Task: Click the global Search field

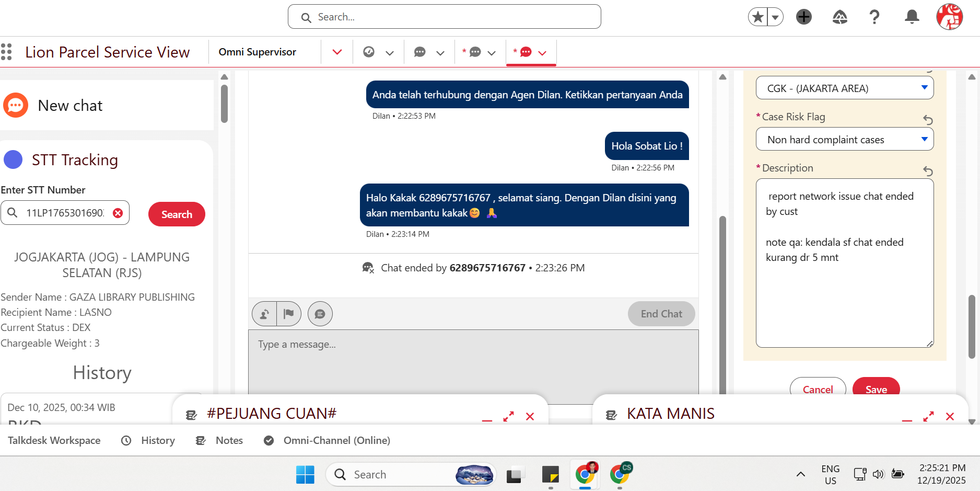Action: (x=444, y=17)
